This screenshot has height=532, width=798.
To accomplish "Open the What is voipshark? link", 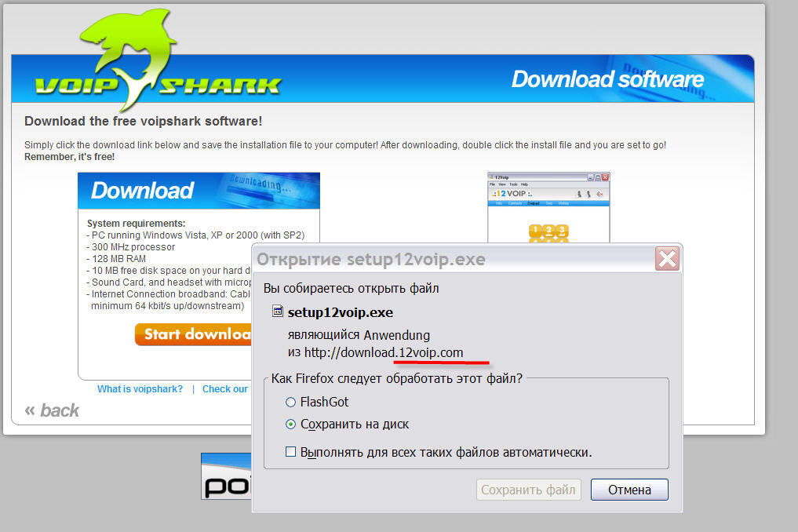I will (x=140, y=389).
